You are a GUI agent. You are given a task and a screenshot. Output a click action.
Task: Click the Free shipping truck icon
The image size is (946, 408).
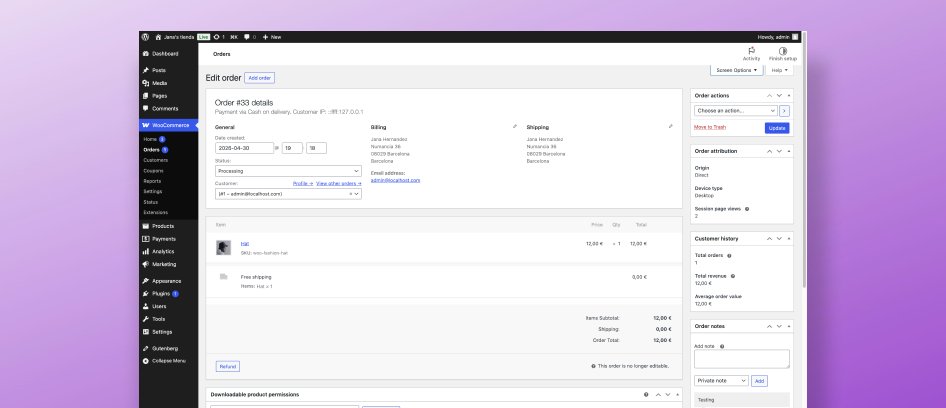[x=224, y=276]
